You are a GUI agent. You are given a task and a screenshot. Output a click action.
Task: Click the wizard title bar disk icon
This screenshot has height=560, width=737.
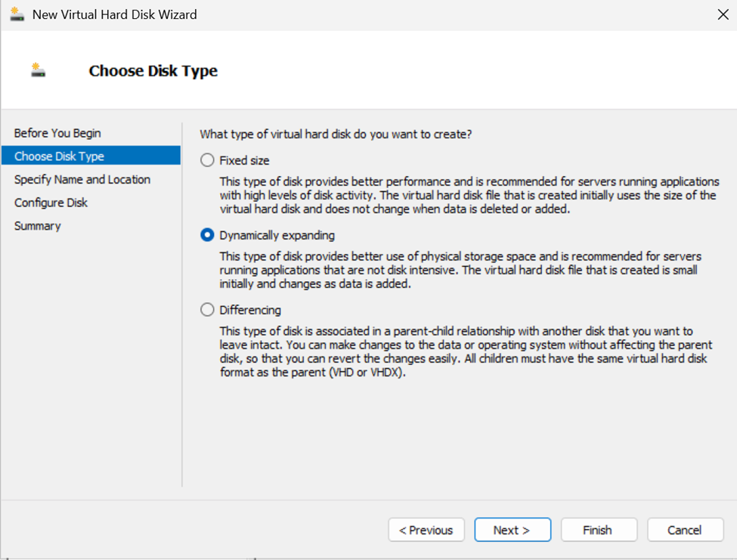tap(17, 14)
